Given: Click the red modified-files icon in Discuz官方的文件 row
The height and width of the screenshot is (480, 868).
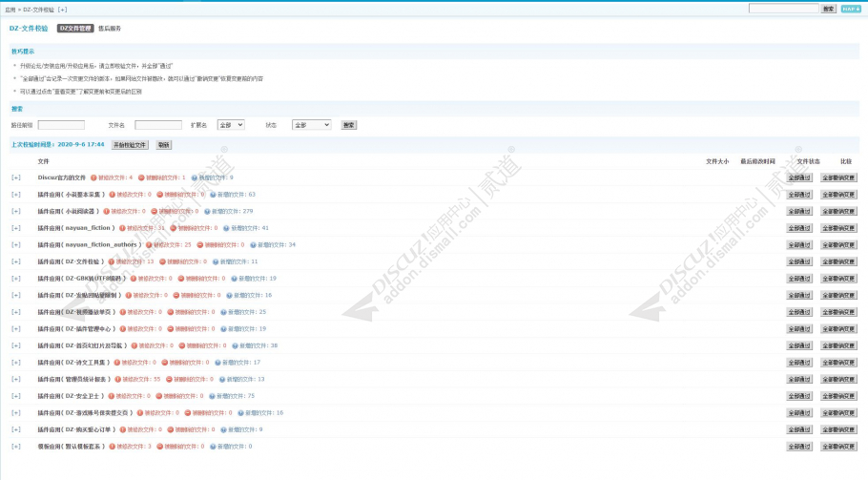Looking at the screenshot, I should pyautogui.click(x=93, y=177).
